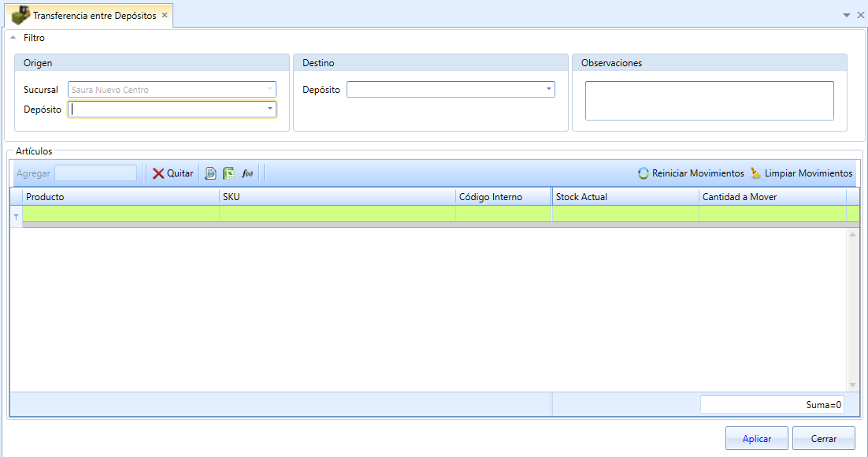Sort by the Producto column header
Screen dimensions: 868x457
click(121, 197)
